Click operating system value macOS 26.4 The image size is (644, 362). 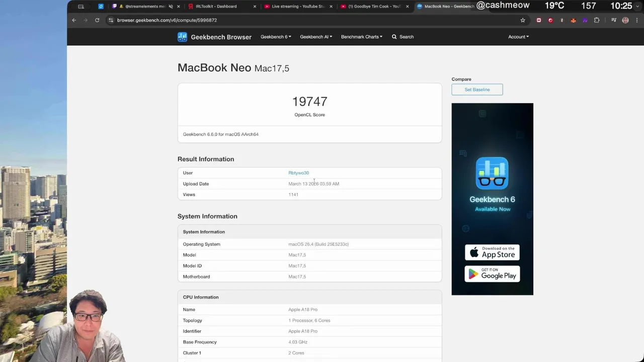click(318, 244)
